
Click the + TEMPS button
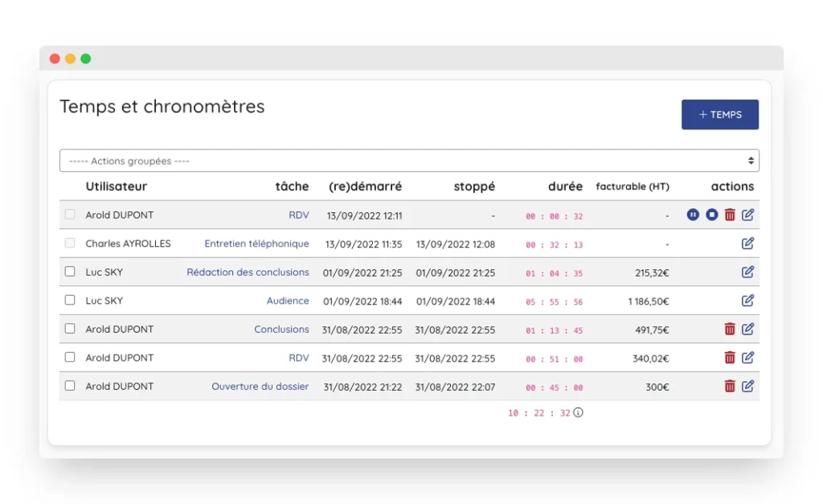click(719, 115)
